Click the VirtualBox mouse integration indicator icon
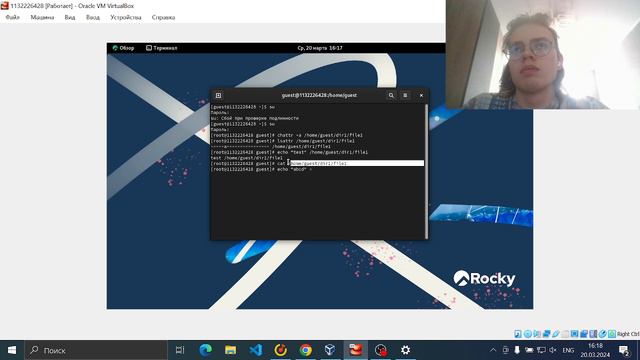 coord(603,334)
